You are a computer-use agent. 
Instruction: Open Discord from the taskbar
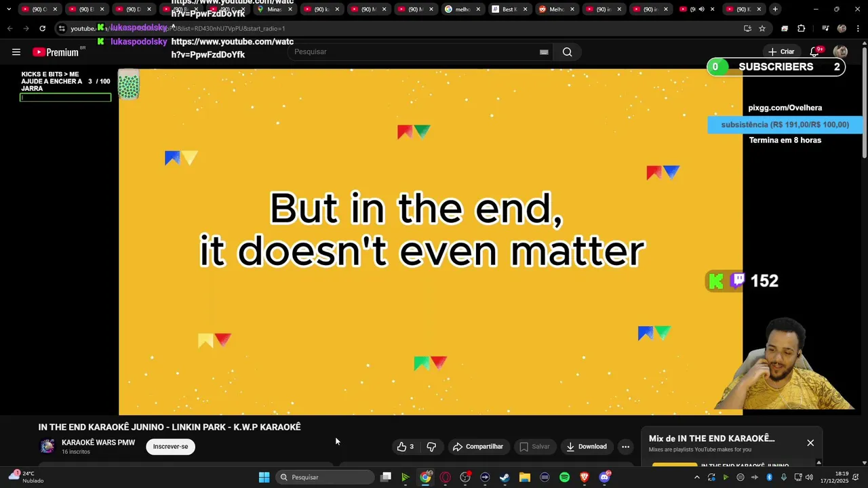tap(604, 477)
